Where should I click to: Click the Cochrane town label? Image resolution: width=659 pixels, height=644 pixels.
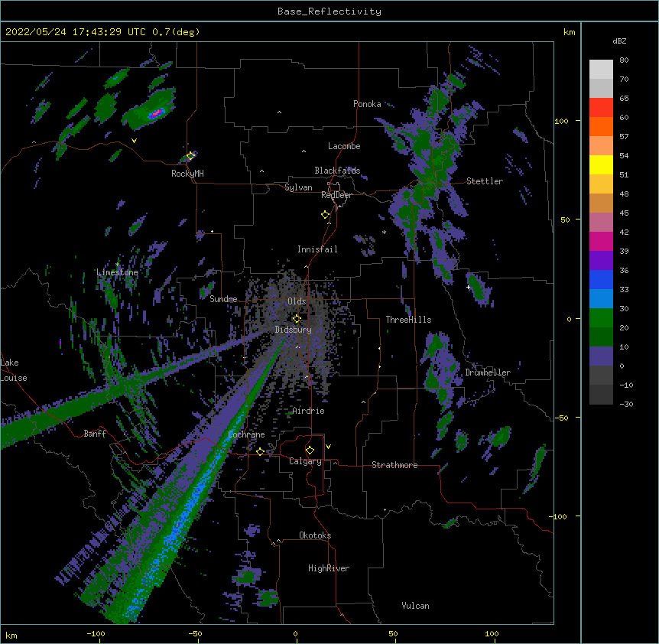[x=247, y=434]
